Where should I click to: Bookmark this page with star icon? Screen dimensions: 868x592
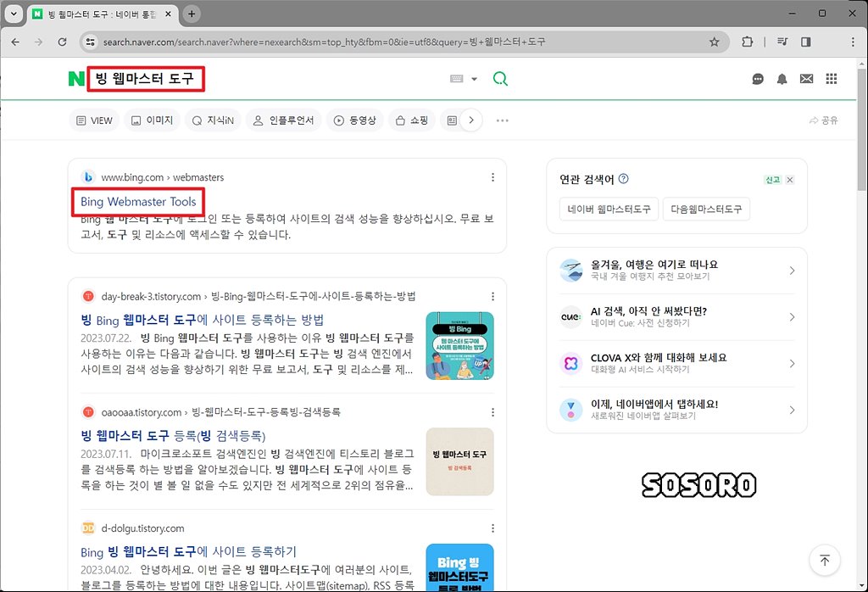pyautogui.click(x=715, y=42)
